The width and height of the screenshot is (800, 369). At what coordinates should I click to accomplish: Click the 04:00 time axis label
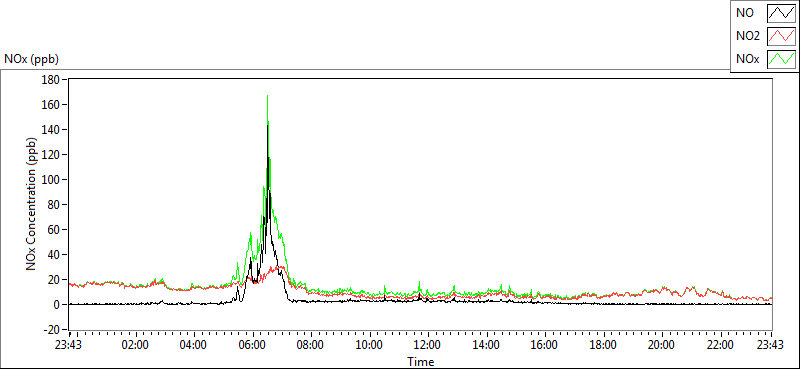(x=194, y=344)
